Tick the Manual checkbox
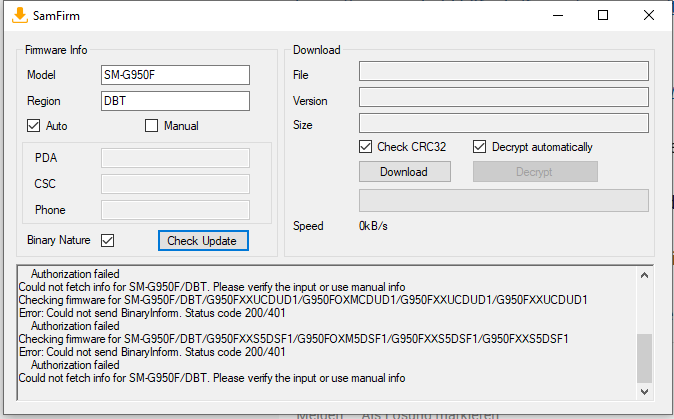Screen dimensions: 674x419 151,125
